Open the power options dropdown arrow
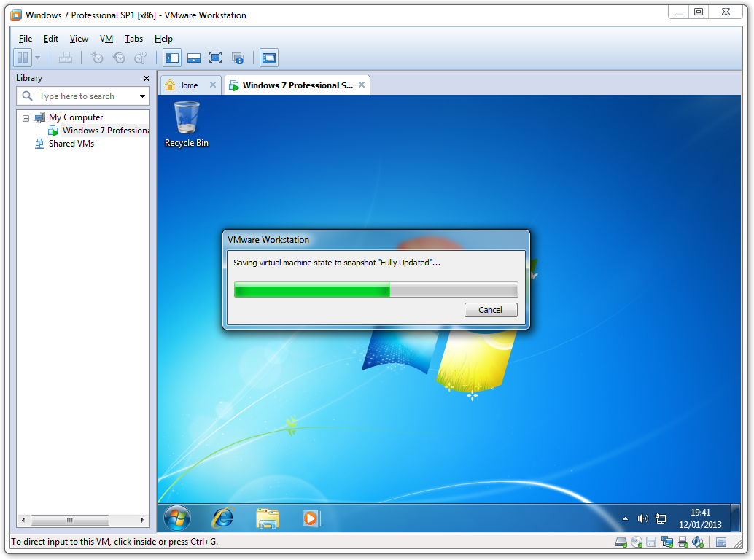 pyautogui.click(x=37, y=58)
